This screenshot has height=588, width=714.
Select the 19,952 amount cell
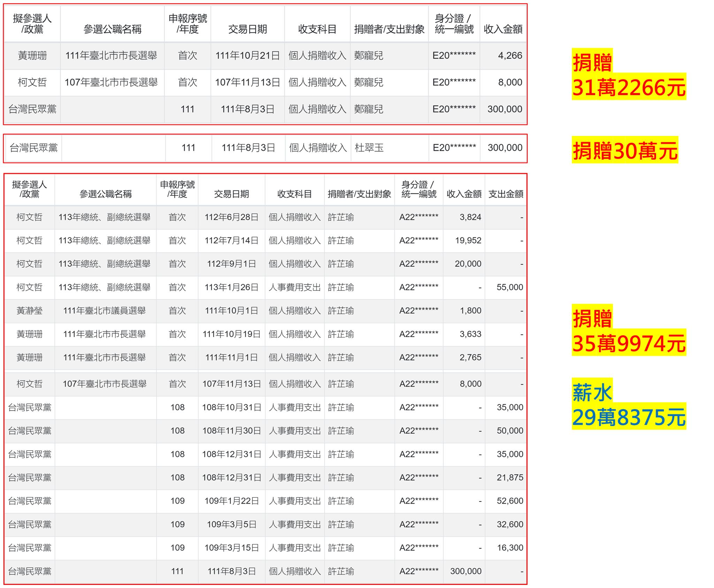coord(468,240)
